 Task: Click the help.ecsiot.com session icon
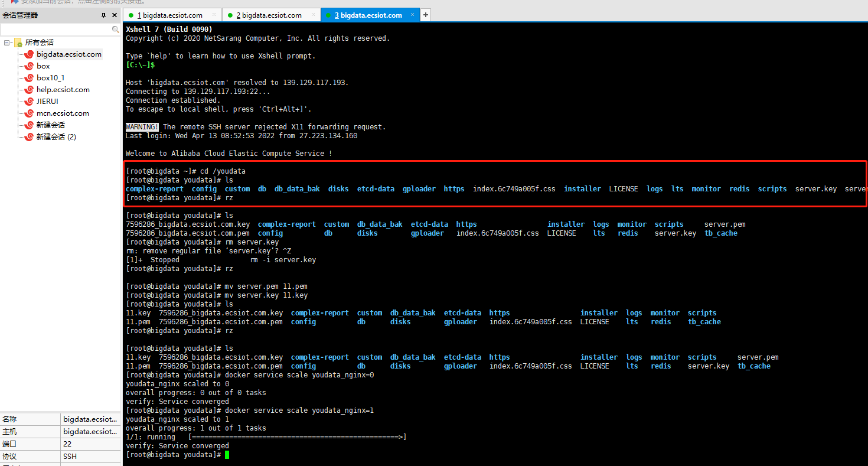pyautogui.click(x=29, y=90)
